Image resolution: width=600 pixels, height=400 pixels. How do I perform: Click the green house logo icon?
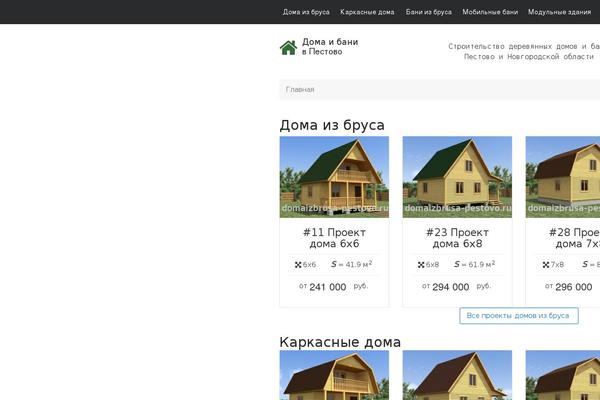click(288, 47)
